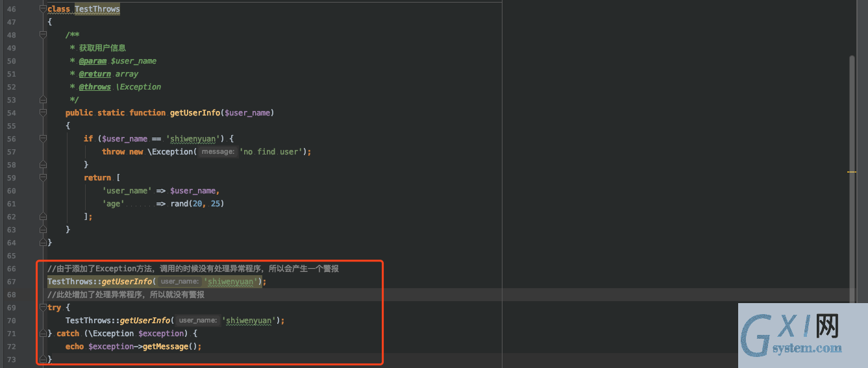Click the @return tag in the doc comment

95,74
